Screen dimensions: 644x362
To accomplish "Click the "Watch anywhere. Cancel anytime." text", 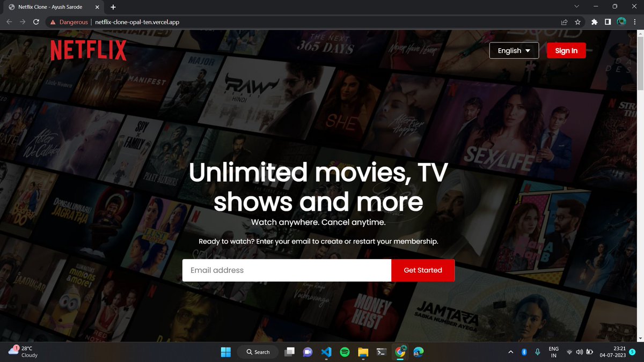I will pyautogui.click(x=318, y=222).
